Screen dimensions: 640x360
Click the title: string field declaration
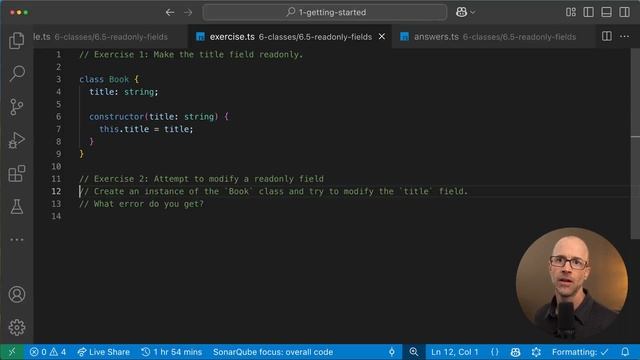click(124, 92)
